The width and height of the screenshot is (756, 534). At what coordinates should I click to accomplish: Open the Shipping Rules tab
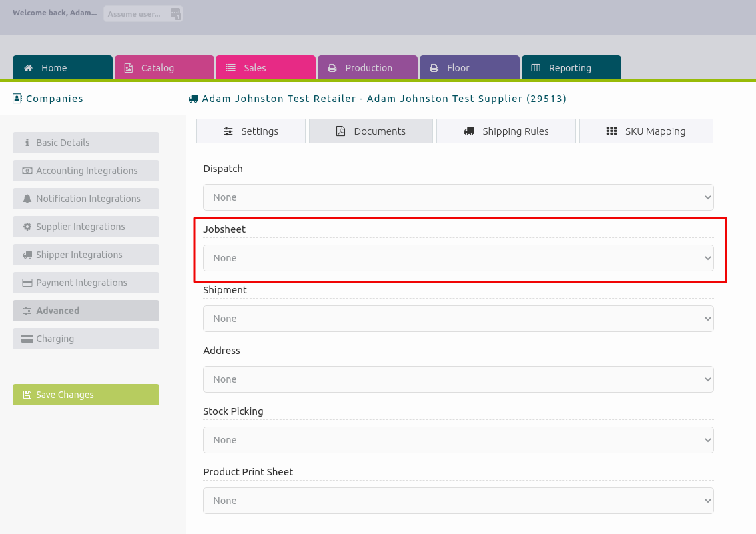(506, 131)
